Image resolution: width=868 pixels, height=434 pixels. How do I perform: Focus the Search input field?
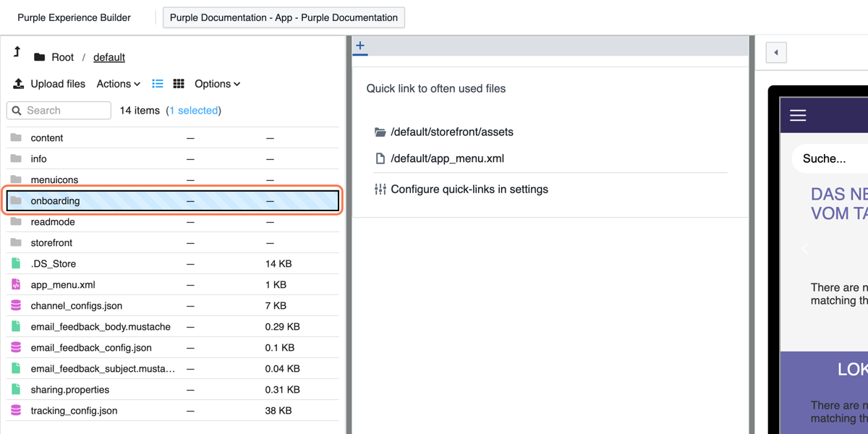(59, 111)
